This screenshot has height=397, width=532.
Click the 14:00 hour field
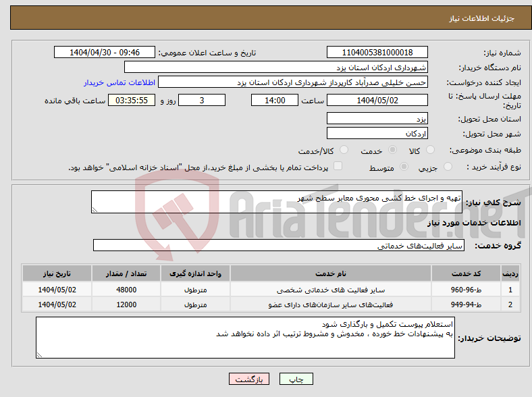pyautogui.click(x=275, y=100)
